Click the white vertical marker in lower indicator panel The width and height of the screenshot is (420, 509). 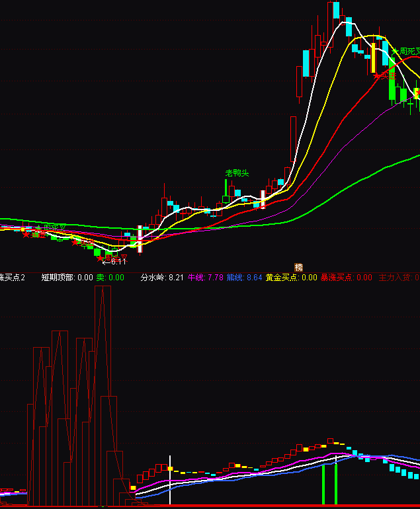(170, 480)
